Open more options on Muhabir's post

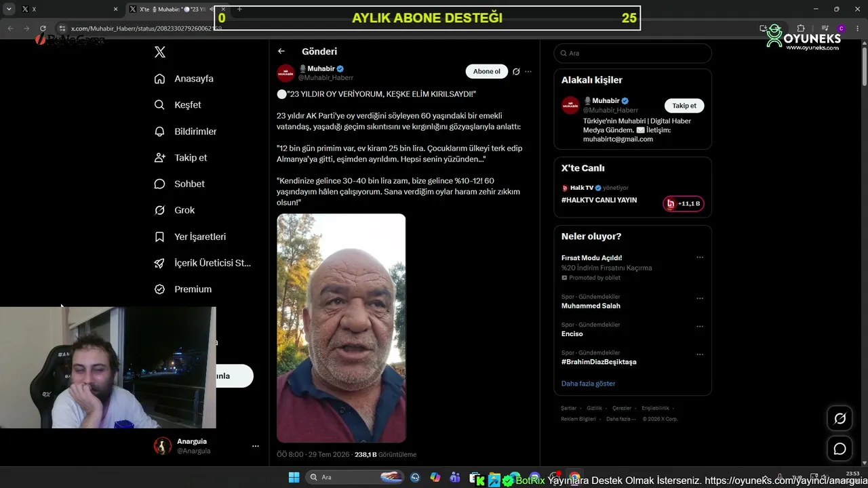click(528, 72)
